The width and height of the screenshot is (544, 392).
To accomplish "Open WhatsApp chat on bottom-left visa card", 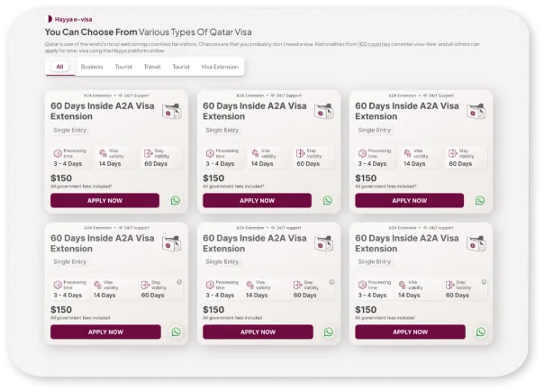I will pyautogui.click(x=177, y=333).
